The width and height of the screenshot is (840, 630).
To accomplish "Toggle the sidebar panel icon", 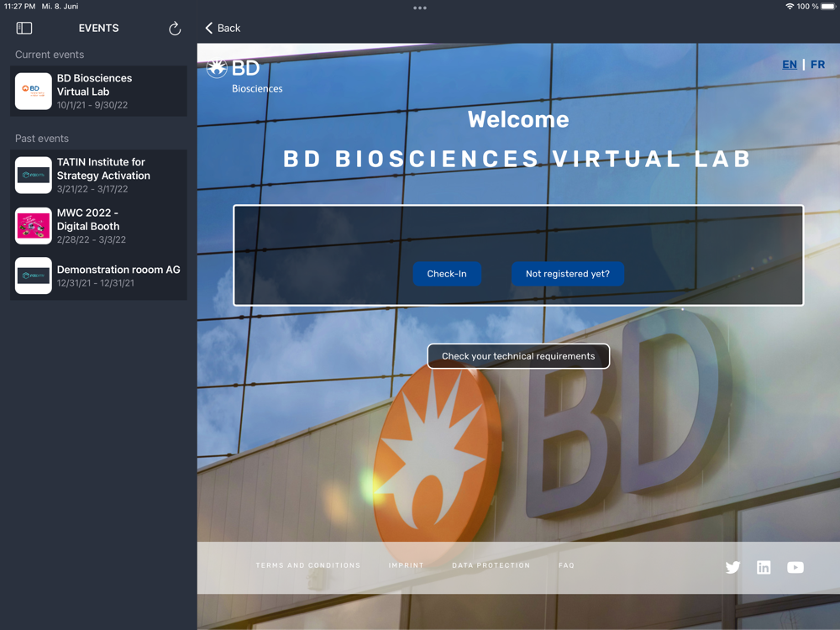I will coord(24,28).
